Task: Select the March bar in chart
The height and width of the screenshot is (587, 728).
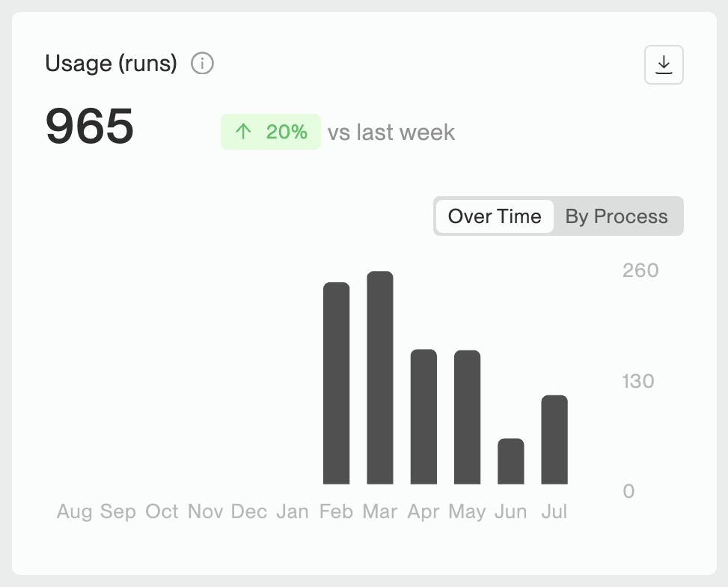Action: 380,378
